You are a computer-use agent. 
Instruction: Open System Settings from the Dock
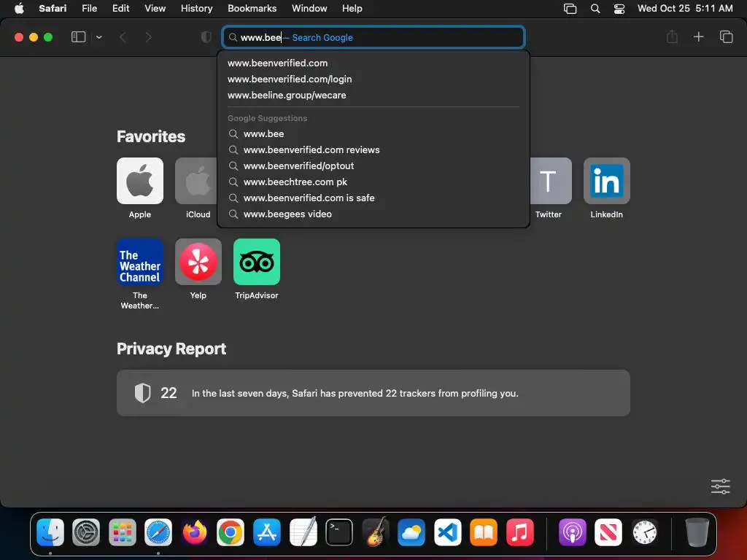click(x=86, y=532)
